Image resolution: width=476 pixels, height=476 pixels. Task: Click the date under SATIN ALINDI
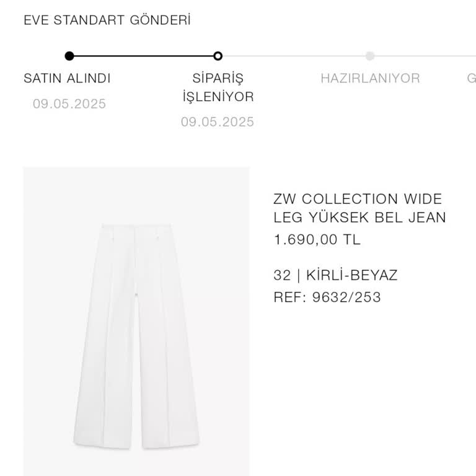69,104
